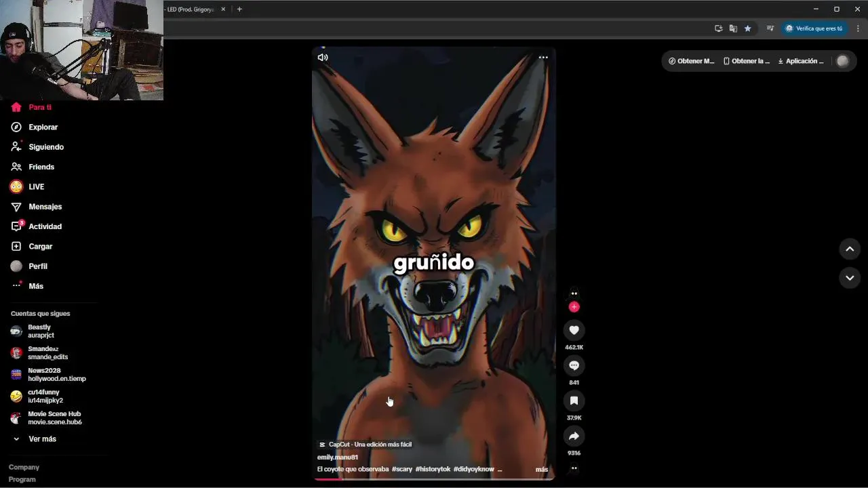868x488 pixels.
Task: Open the three-dot video options menu
Action: pyautogui.click(x=543, y=58)
